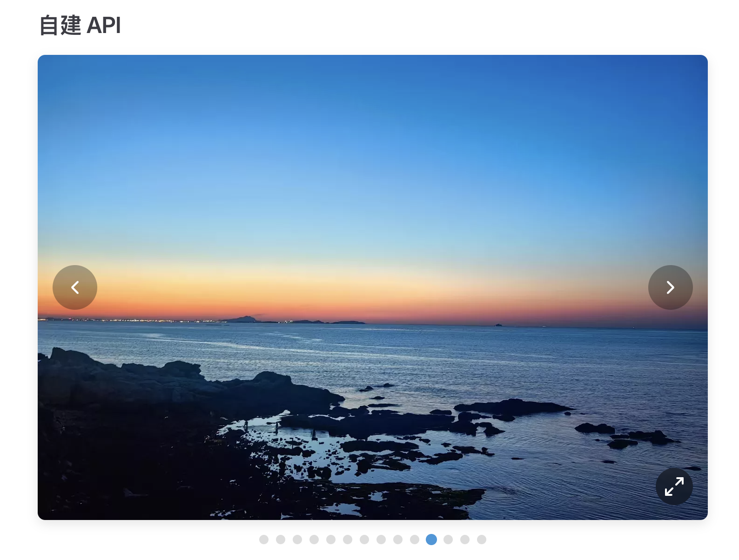Advance to the next carousel slide

click(x=670, y=287)
